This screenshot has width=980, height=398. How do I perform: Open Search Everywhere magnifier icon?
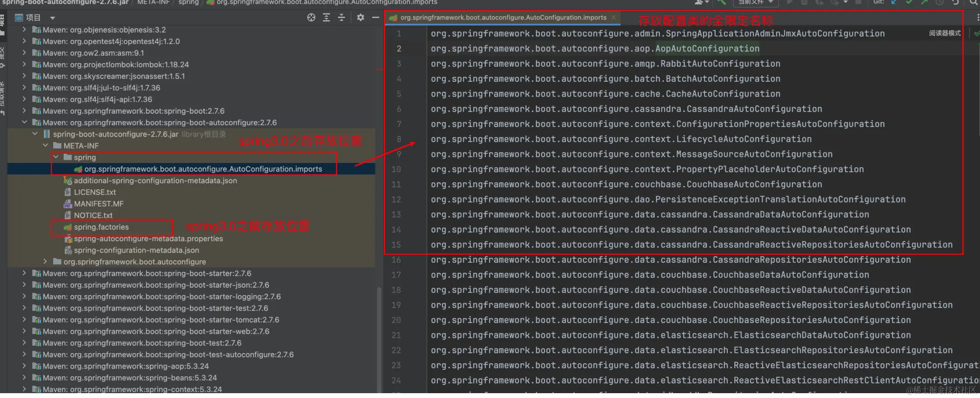tap(974, 2)
